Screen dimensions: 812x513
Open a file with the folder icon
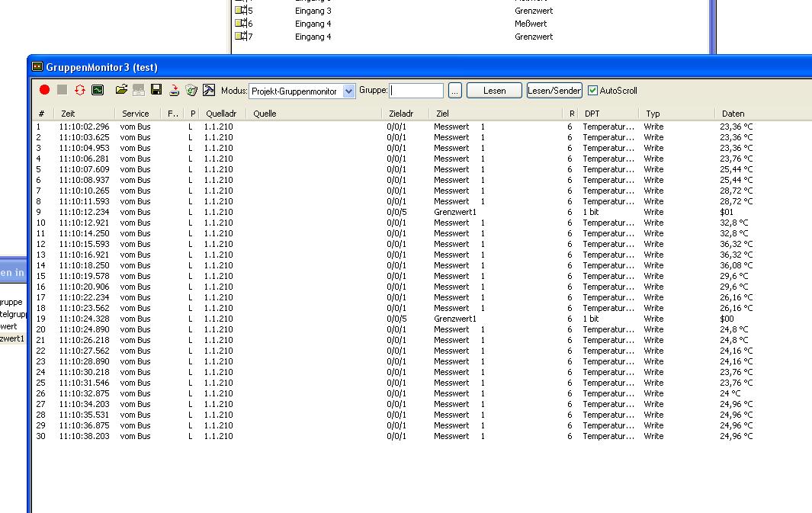click(x=121, y=90)
